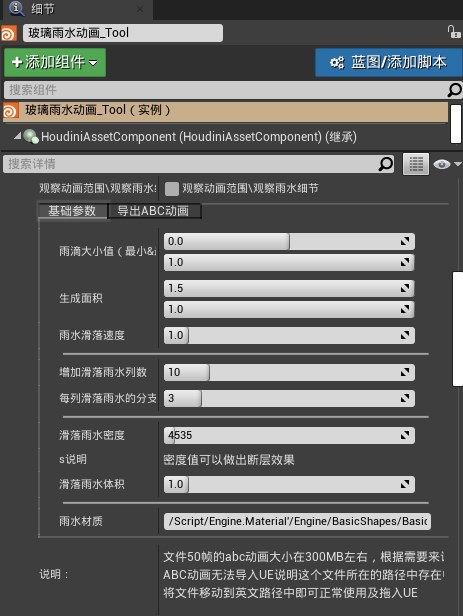
Task: Click the search magnifier in 搜索组件 bar
Action: pyautogui.click(x=454, y=90)
